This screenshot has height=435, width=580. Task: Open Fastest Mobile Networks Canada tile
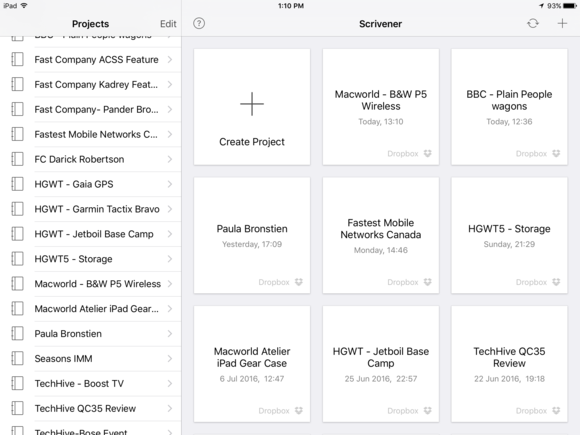tap(381, 235)
